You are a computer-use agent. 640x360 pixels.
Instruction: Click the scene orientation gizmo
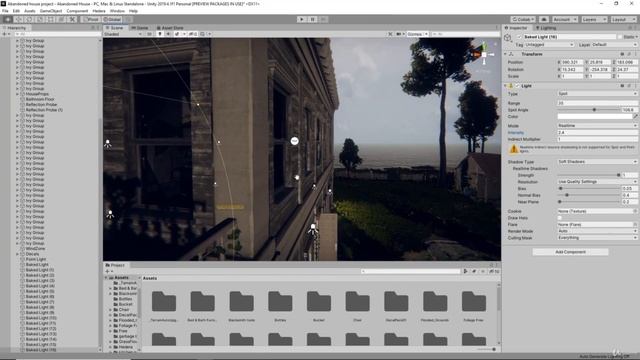tap(484, 54)
